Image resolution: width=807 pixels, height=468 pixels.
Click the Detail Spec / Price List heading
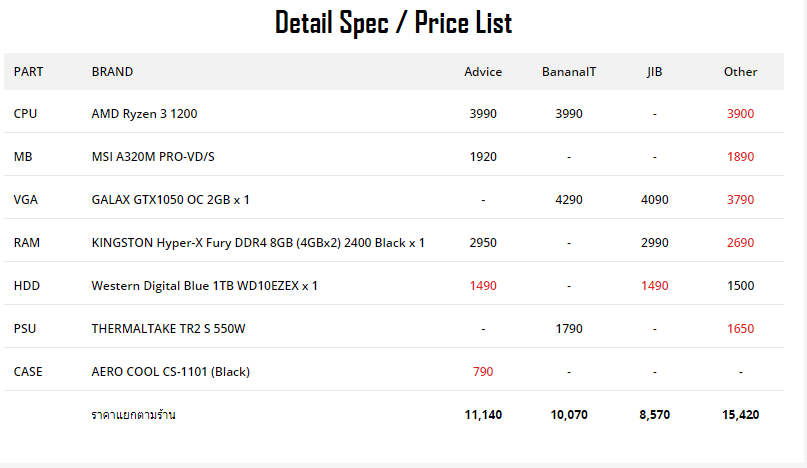tap(394, 23)
